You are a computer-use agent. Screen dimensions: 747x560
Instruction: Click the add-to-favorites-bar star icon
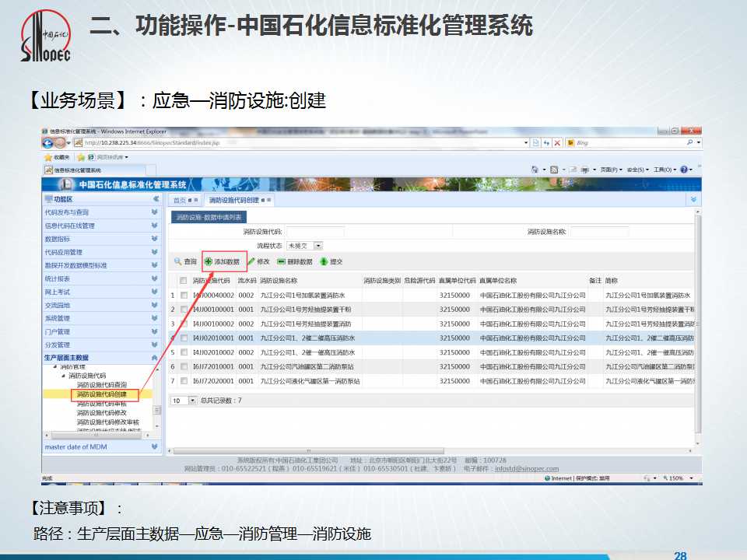click(x=82, y=157)
